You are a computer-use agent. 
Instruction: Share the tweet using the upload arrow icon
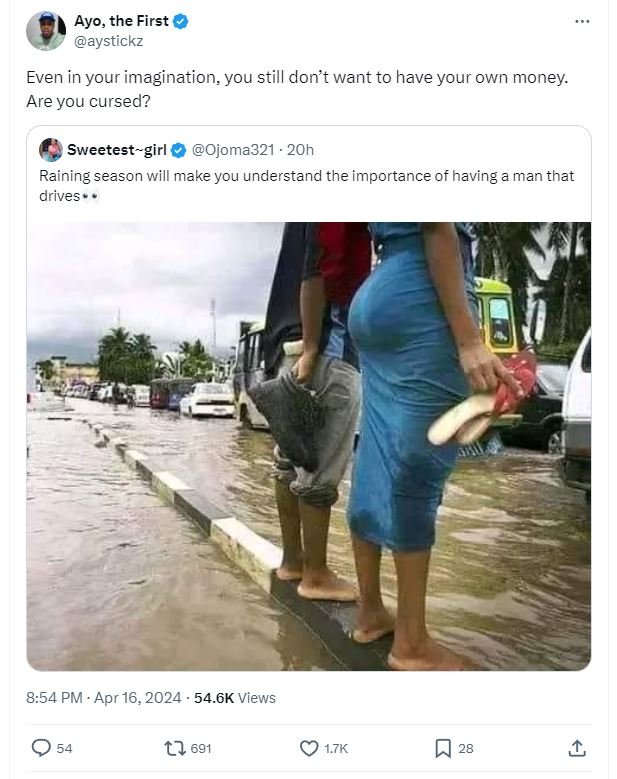[x=576, y=747]
